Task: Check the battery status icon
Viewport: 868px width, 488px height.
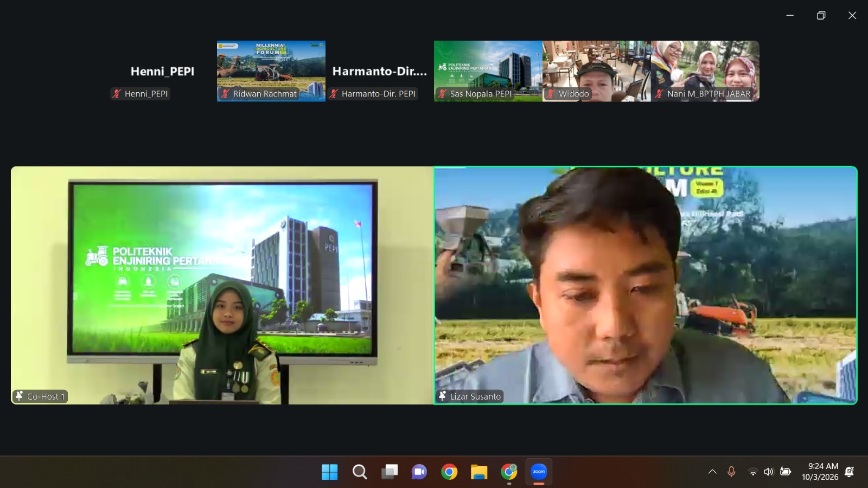Action: point(786,472)
